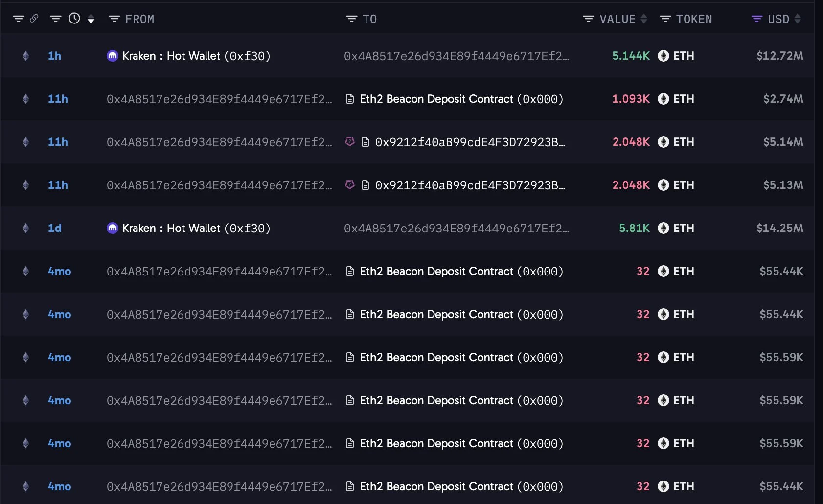The height and width of the screenshot is (504, 823).
Task: Click the Ethereum chain icon in the 1d row
Action: point(26,228)
